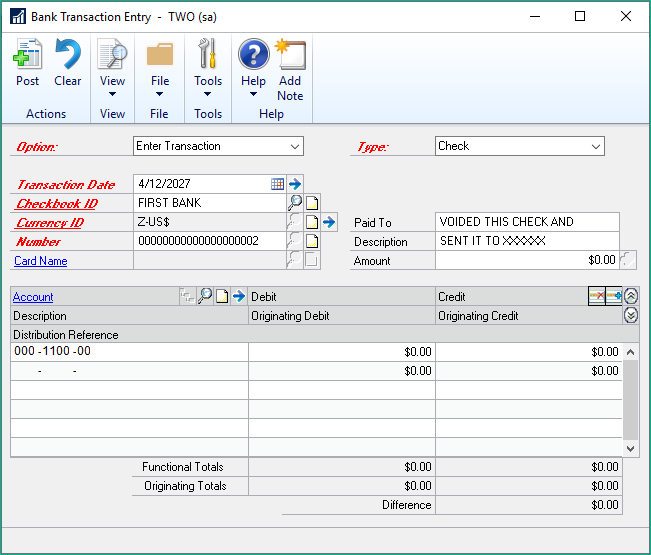
Task: Open the Option dropdown showing Enter Transaction
Action: tap(294, 146)
